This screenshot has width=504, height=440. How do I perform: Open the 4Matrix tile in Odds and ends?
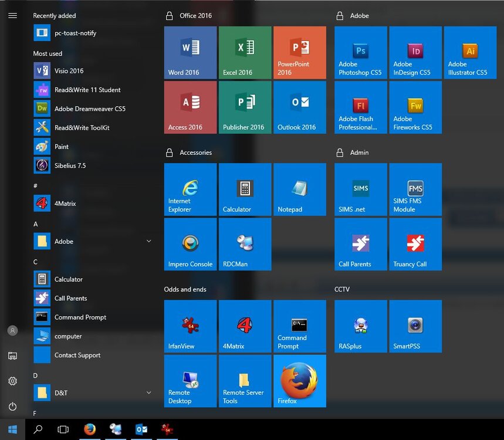pos(245,327)
